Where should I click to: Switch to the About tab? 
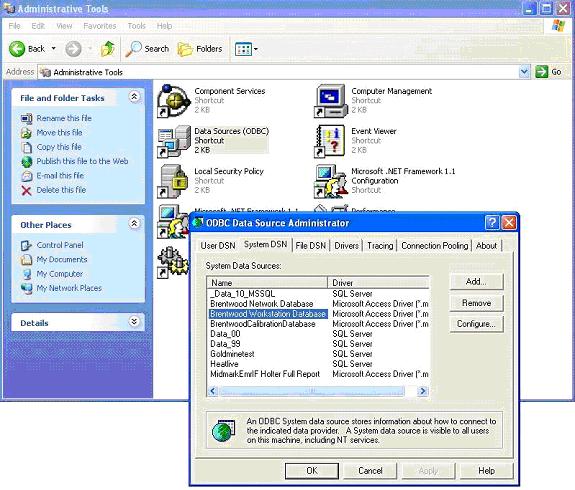point(486,246)
